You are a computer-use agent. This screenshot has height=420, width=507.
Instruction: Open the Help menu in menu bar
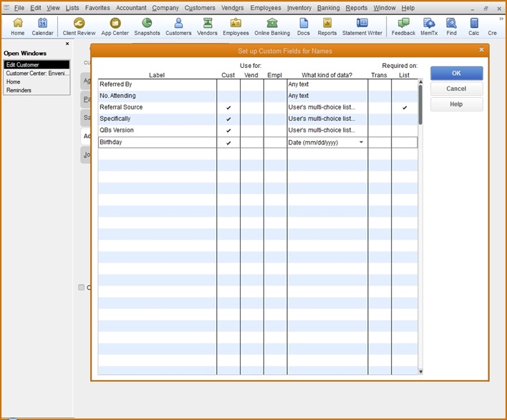[x=408, y=8]
